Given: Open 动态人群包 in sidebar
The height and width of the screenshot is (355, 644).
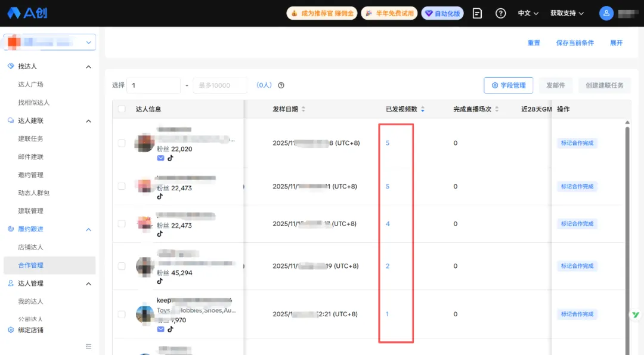Looking at the screenshot, I should coord(33,193).
